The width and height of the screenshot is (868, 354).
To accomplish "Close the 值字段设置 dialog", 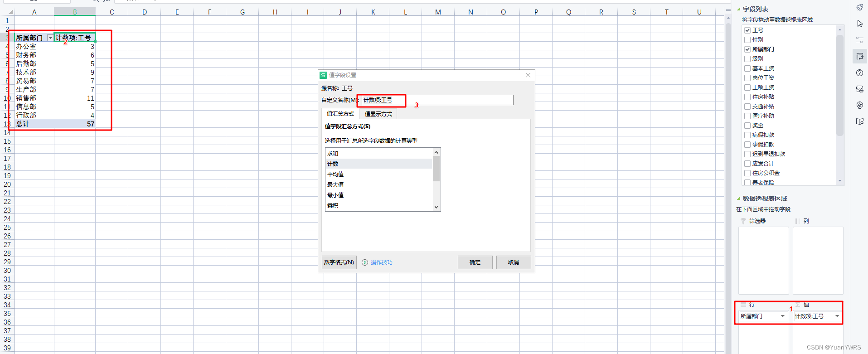I will coord(528,75).
